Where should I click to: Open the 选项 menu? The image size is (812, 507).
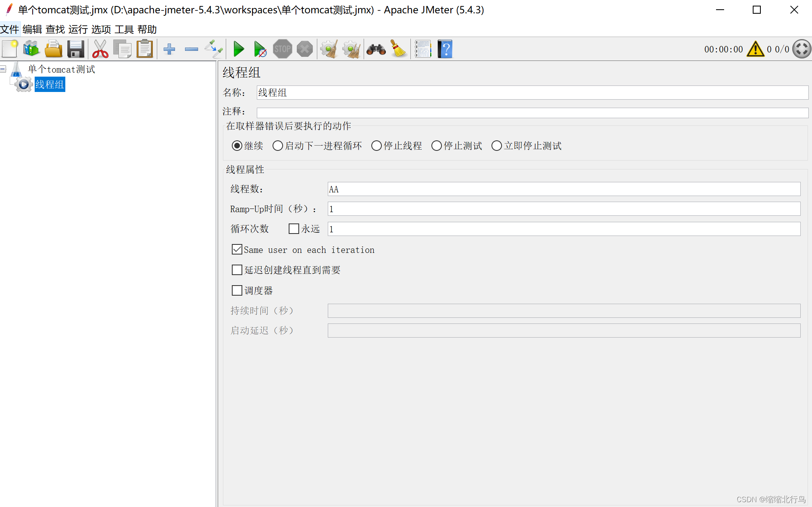(101, 29)
